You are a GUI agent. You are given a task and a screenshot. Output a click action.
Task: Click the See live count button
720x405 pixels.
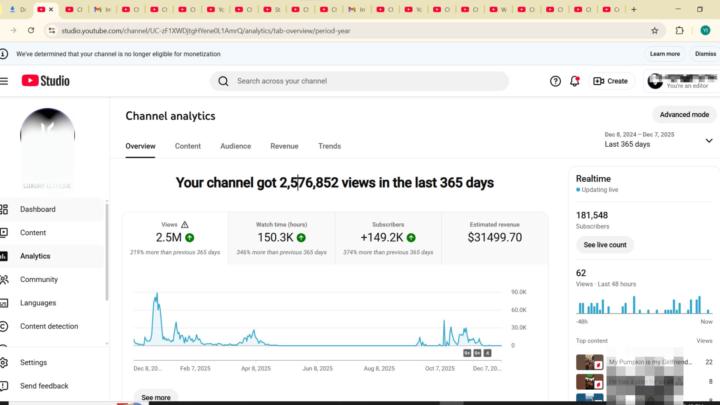605,245
